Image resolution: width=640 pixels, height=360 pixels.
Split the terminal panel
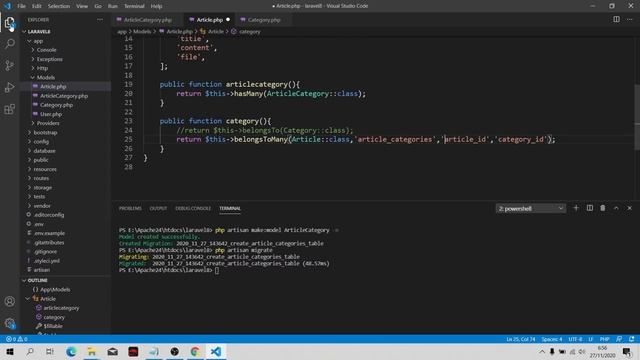coord(590,208)
